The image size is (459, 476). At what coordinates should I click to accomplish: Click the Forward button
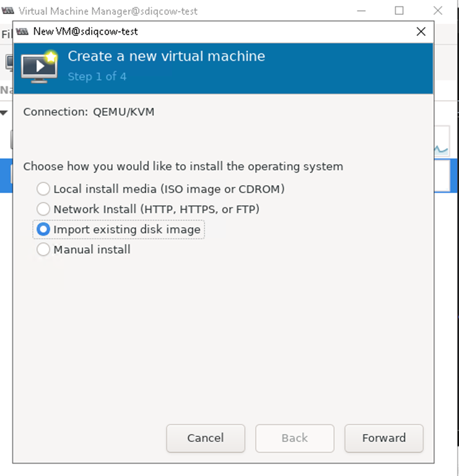(383, 438)
